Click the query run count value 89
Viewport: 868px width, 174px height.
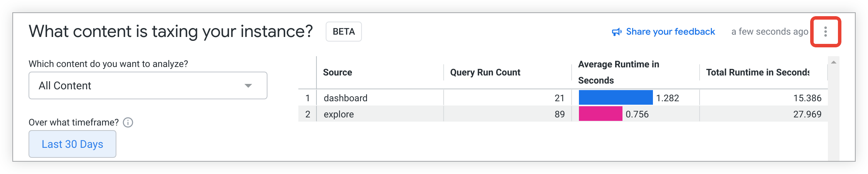tap(559, 114)
